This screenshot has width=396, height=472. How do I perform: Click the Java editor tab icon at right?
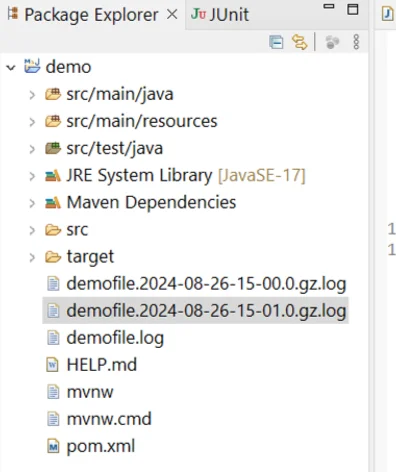pyautogui.click(x=387, y=14)
